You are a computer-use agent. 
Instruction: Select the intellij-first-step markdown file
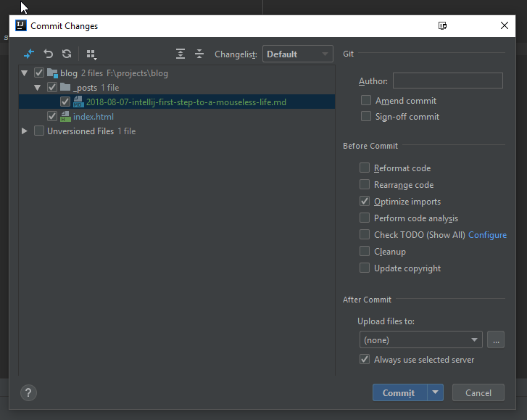(x=186, y=102)
